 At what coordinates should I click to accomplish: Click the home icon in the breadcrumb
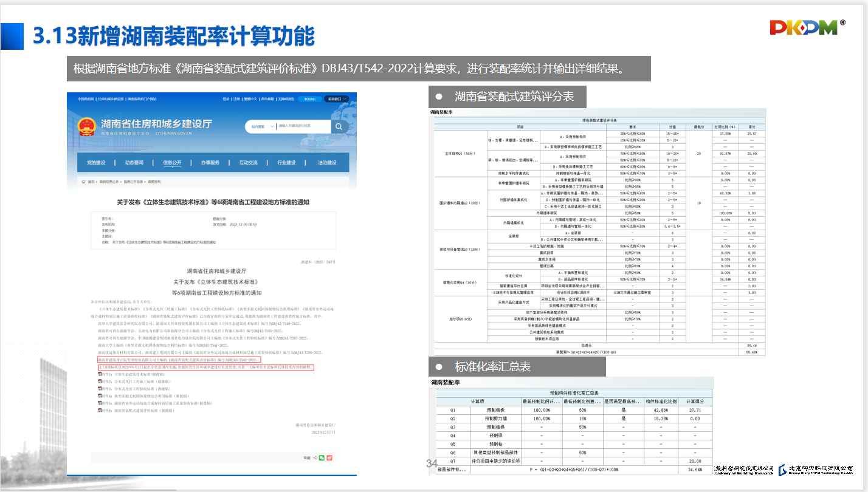coord(84,182)
